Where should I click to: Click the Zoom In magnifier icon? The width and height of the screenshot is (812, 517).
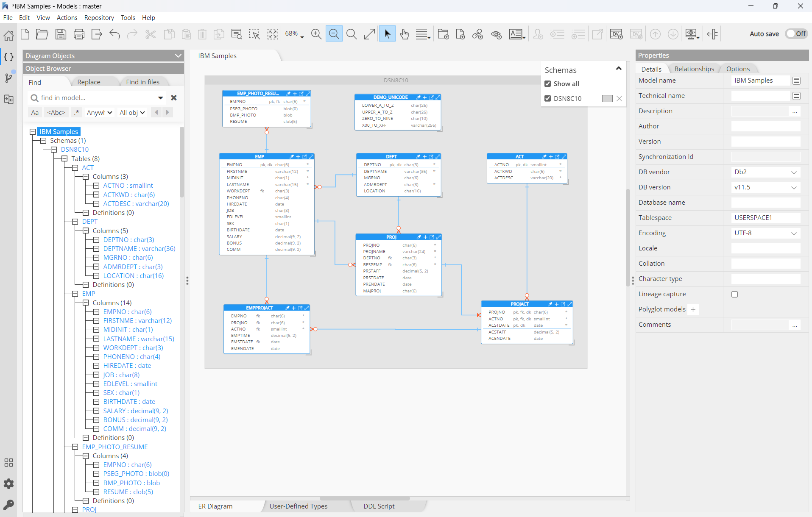316,34
